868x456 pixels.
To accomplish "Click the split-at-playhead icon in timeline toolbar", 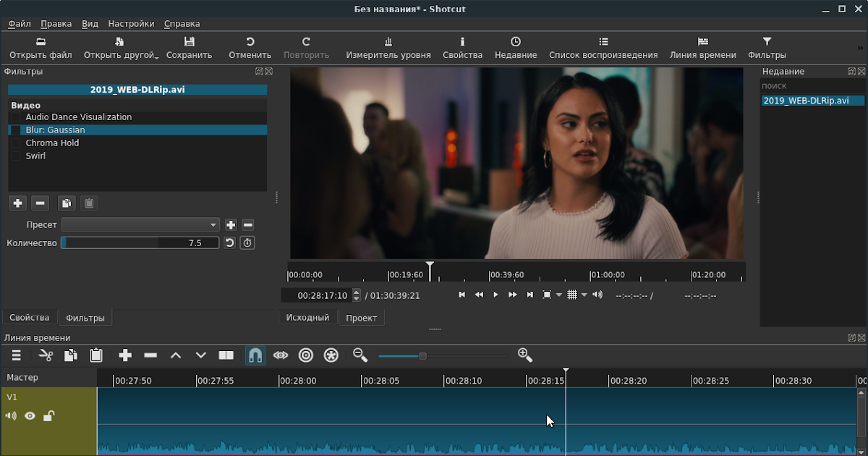I will click(x=226, y=355).
